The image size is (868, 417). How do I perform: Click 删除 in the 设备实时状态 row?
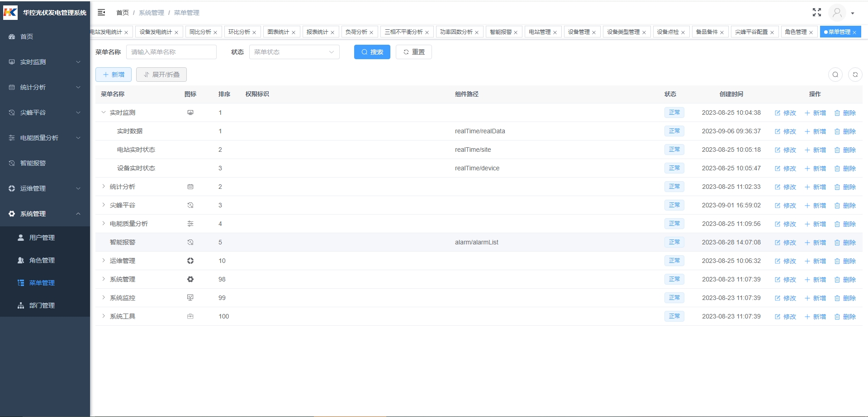pyautogui.click(x=845, y=169)
